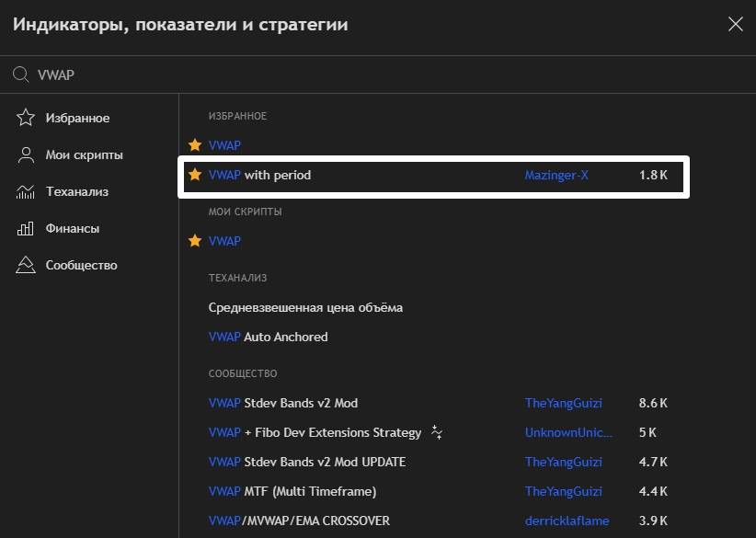The image size is (756, 538).
Task: Click the strategy icon beside Fibo Dev Extensions
Action: (437, 432)
